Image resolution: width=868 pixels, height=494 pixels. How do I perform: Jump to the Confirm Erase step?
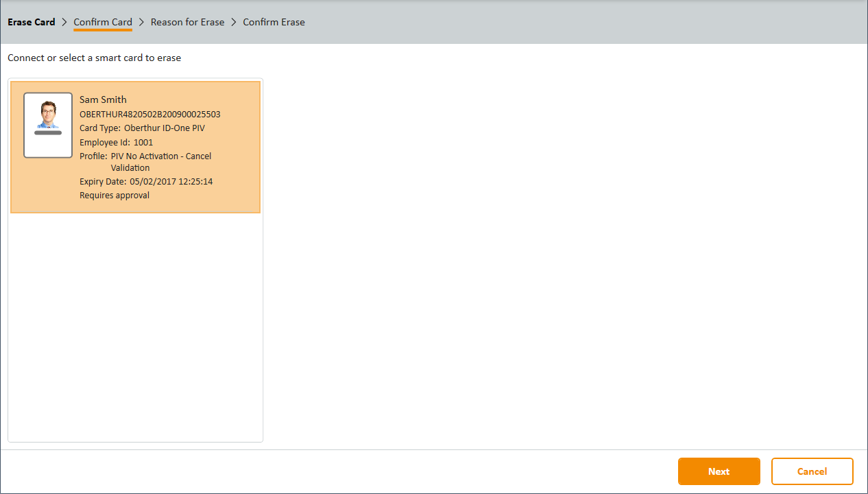(x=274, y=22)
